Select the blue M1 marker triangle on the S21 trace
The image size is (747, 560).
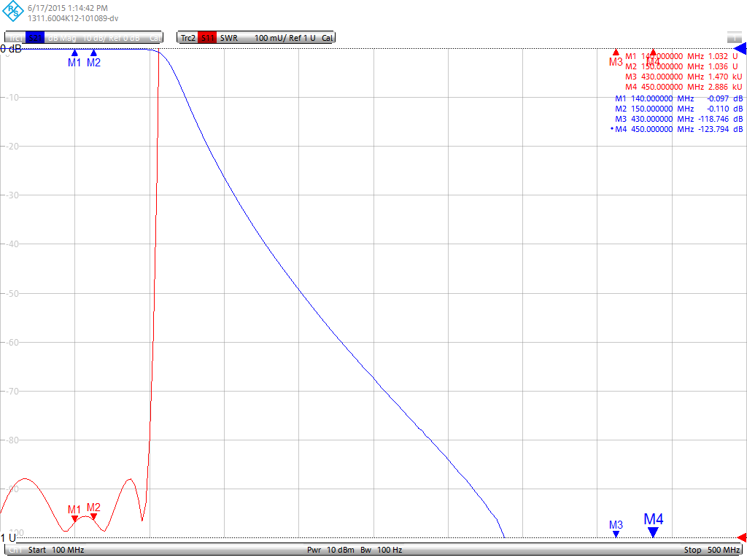click(74, 52)
